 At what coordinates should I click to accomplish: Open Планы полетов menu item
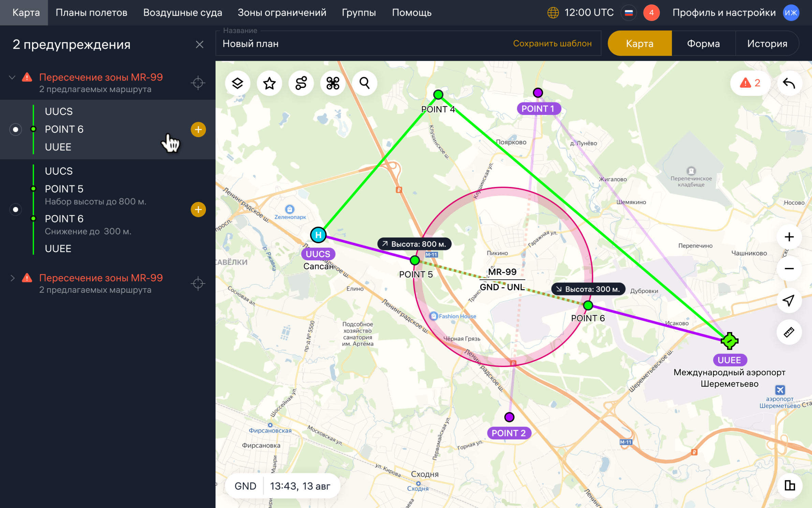tap(91, 13)
